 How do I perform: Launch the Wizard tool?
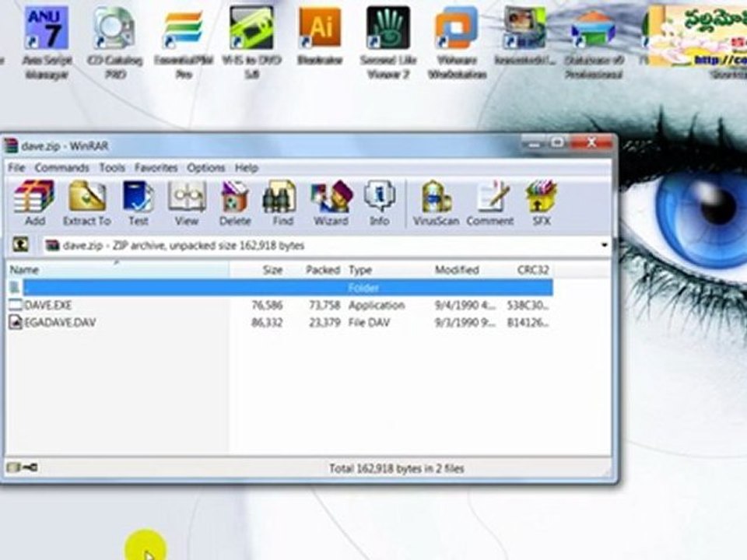pyautogui.click(x=331, y=203)
